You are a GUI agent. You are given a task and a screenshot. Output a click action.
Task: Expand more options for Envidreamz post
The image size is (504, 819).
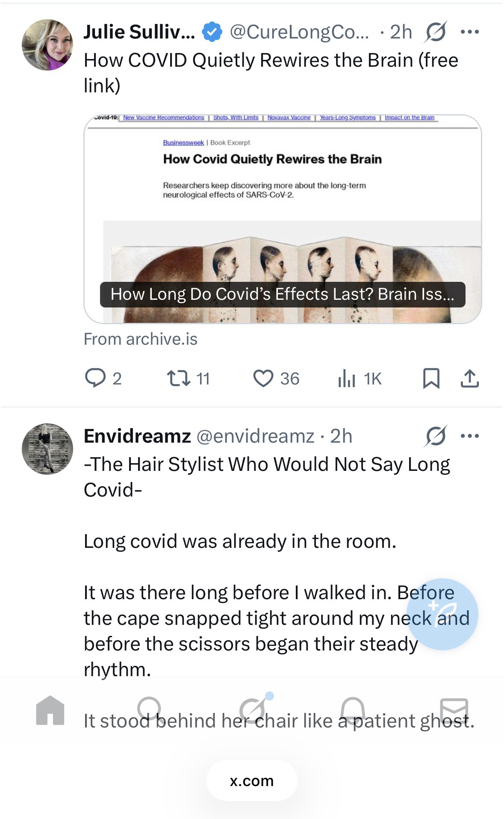coord(470,436)
